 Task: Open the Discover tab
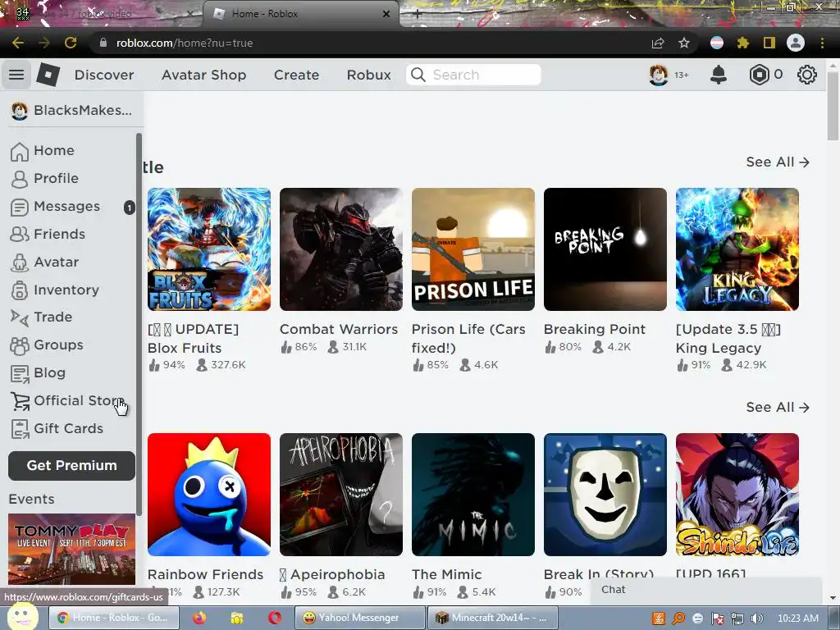tap(104, 75)
